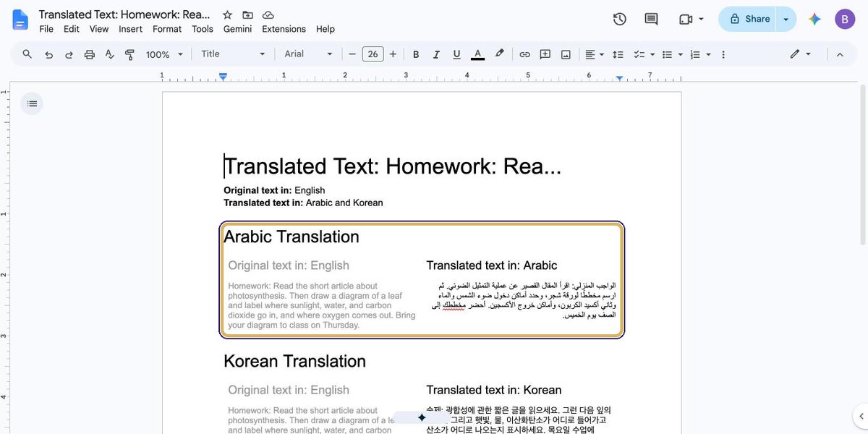
Task: Expand the Meet call options arrow
Action: click(x=701, y=20)
